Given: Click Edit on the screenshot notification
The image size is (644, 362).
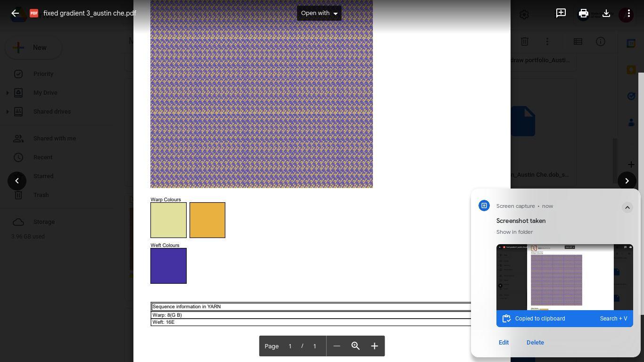Looking at the screenshot, I should coord(504,343).
